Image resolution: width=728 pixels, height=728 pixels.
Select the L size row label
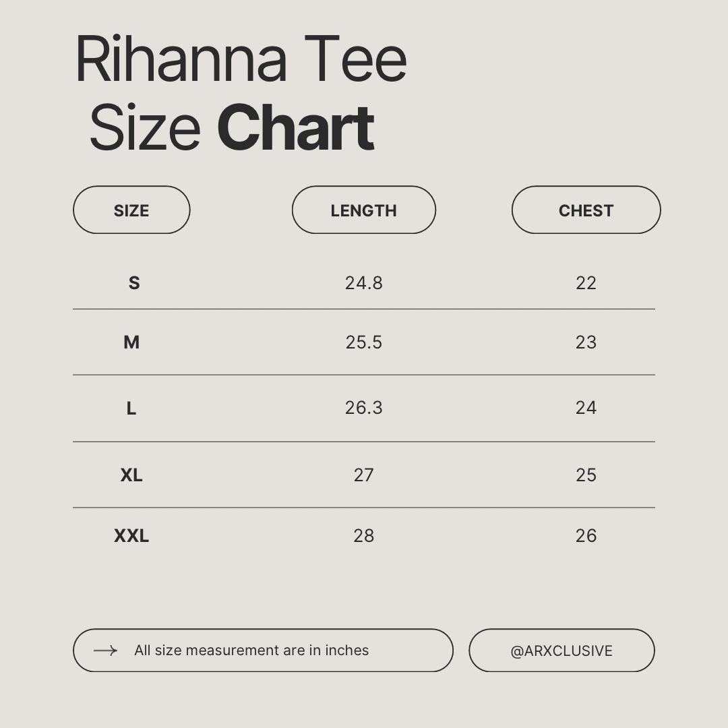click(131, 408)
